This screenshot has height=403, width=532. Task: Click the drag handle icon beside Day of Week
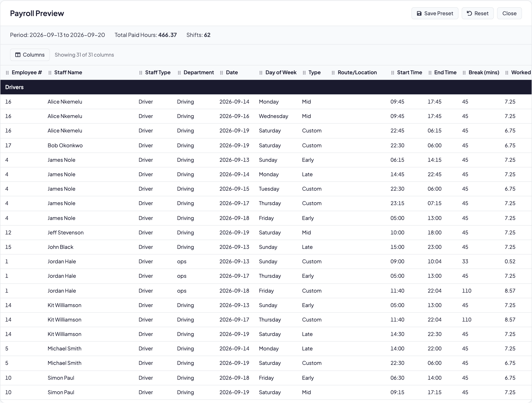261,73
